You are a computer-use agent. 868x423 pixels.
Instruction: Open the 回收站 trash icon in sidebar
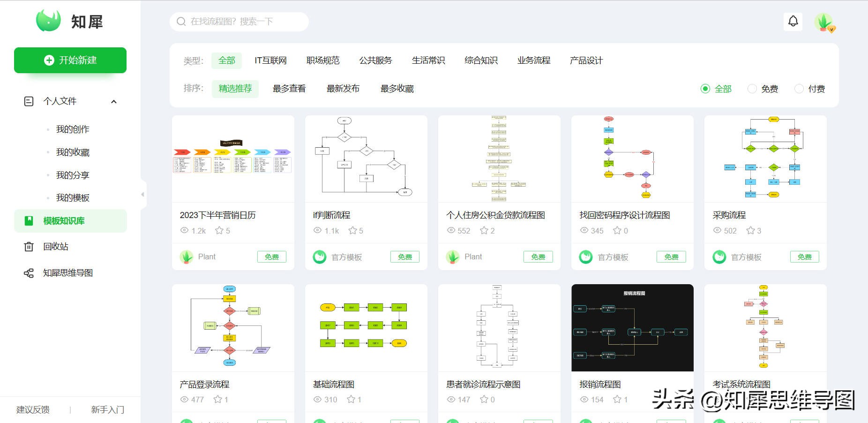(x=29, y=246)
